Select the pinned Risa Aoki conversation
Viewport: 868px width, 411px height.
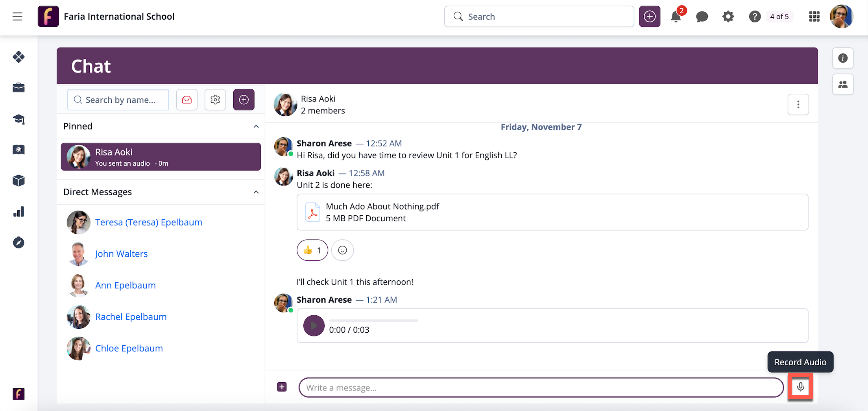pos(161,157)
